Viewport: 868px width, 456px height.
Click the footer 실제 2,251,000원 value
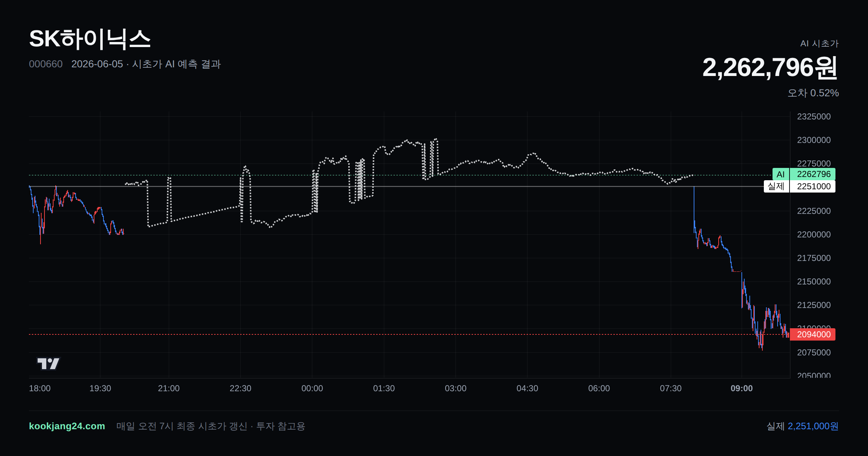coord(803,426)
